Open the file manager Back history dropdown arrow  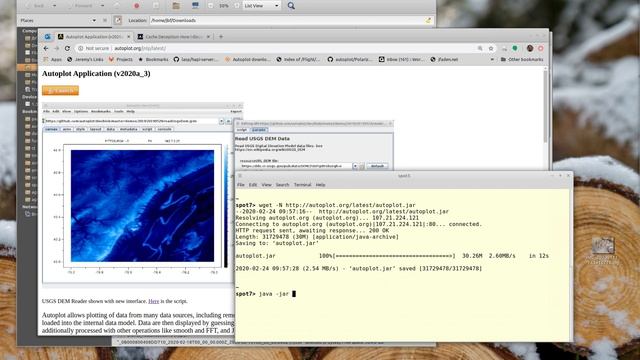point(54,6)
